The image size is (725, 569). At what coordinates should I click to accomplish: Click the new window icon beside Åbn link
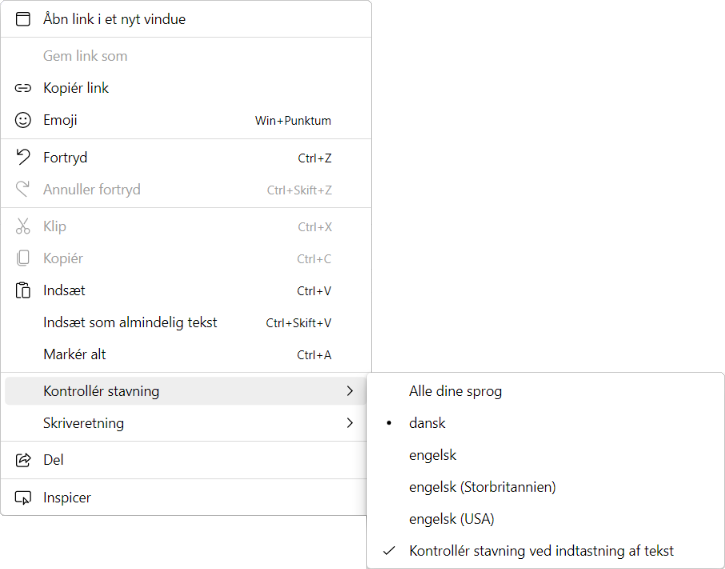coord(23,19)
